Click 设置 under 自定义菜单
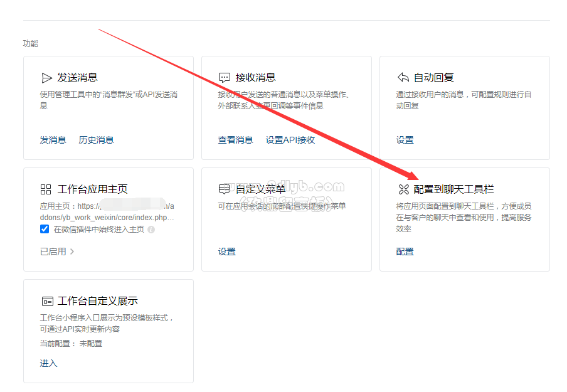Image resolution: width=567 pixels, height=392 pixels. 226,252
